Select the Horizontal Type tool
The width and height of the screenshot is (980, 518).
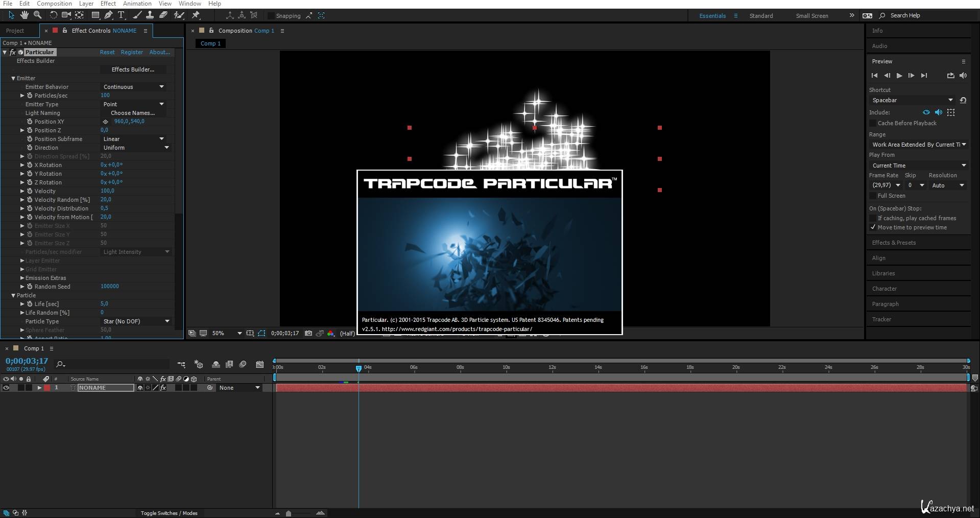tap(121, 15)
